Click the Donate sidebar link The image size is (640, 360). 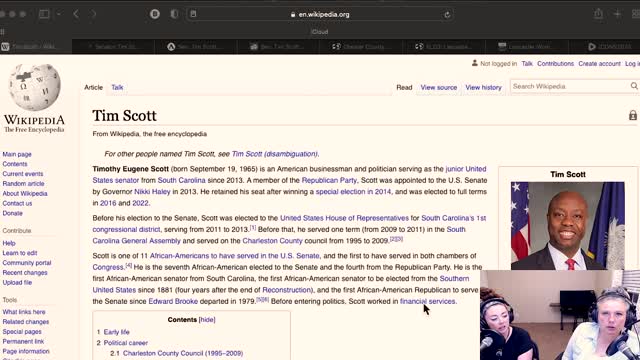click(x=13, y=213)
